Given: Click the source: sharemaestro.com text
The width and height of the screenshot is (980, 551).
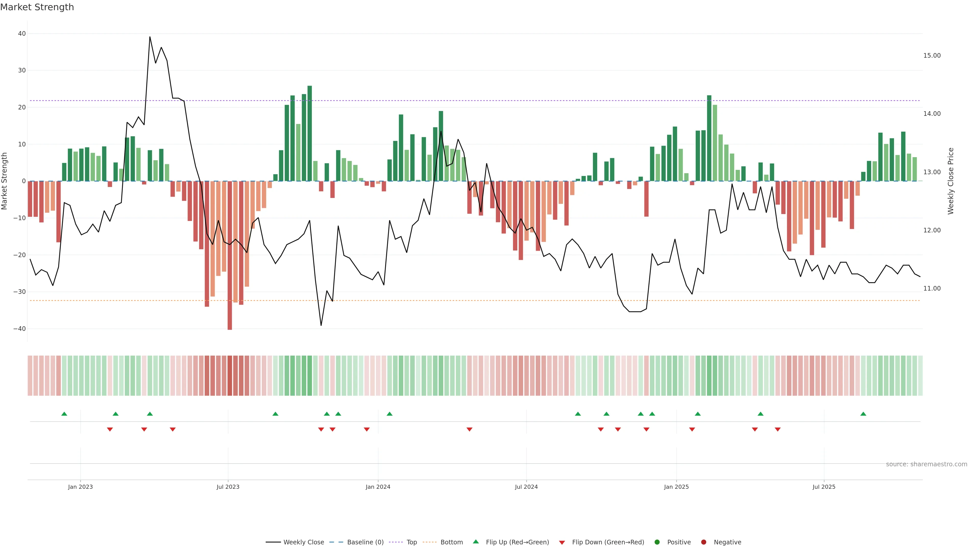Looking at the screenshot, I should point(926,464).
